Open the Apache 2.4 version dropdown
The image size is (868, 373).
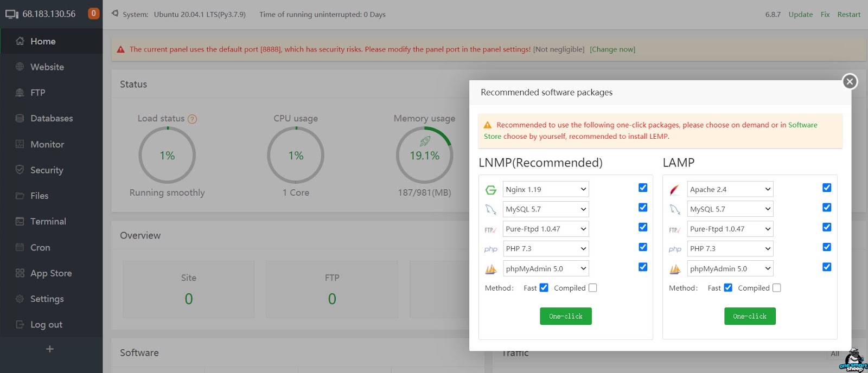(x=730, y=189)
